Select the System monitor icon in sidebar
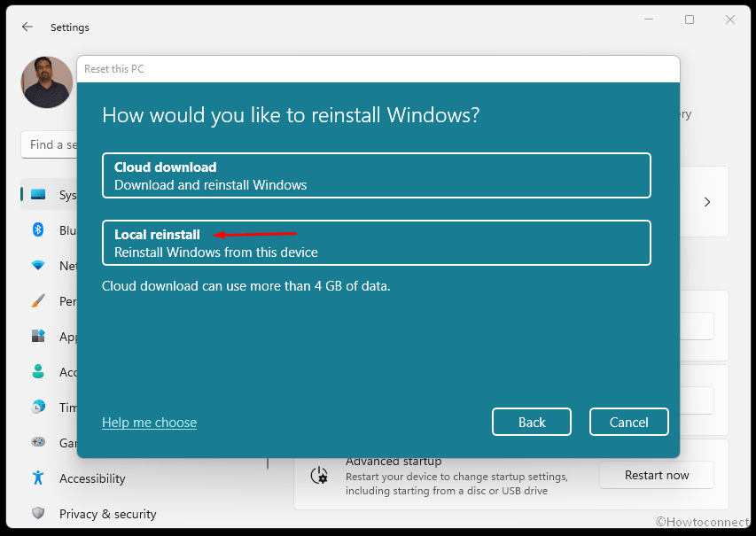This screenshot has width=756, height=536. pos(38,194)
